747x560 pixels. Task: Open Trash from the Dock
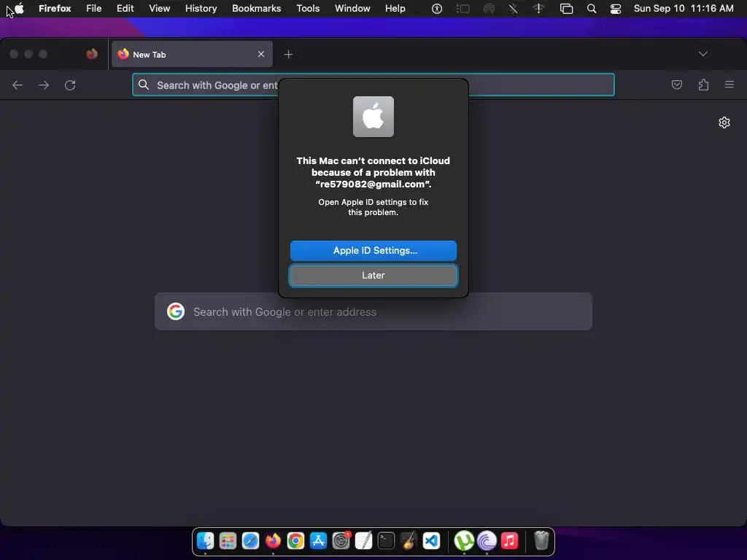coord(541,541)
